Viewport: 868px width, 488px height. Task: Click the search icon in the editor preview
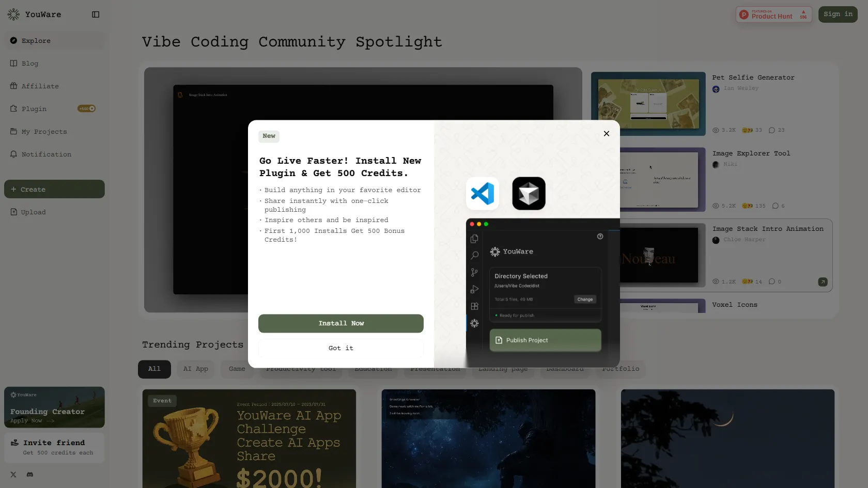(x=474, y=256)
